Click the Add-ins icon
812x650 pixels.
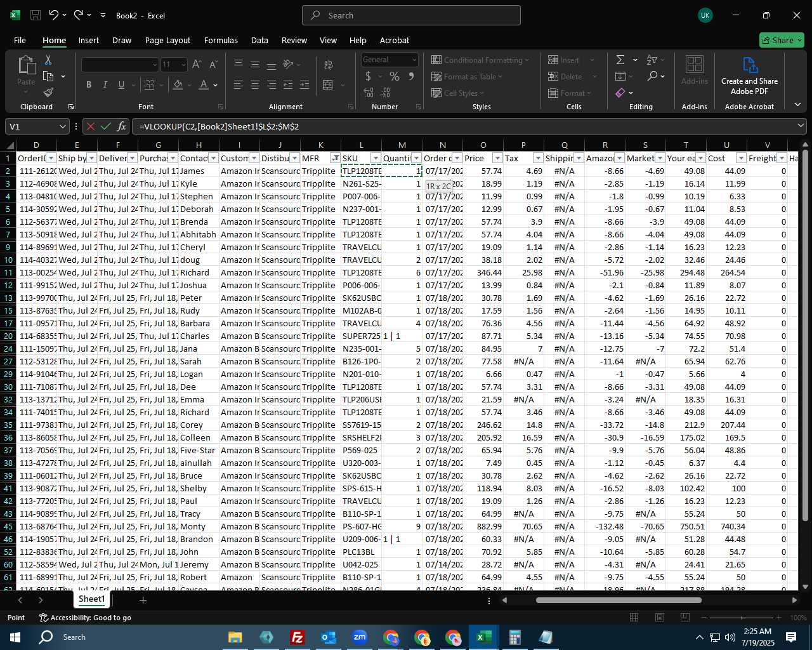click(x=695, y=65)
